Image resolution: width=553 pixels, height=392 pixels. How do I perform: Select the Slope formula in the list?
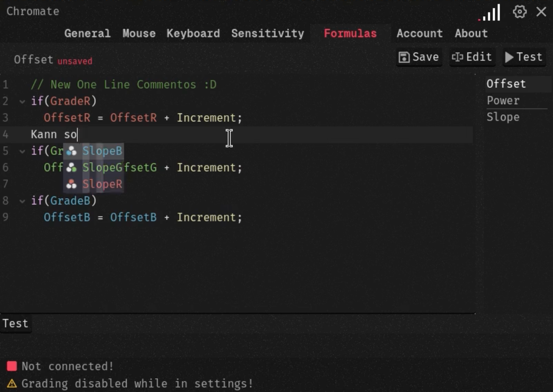coord(503,117)
